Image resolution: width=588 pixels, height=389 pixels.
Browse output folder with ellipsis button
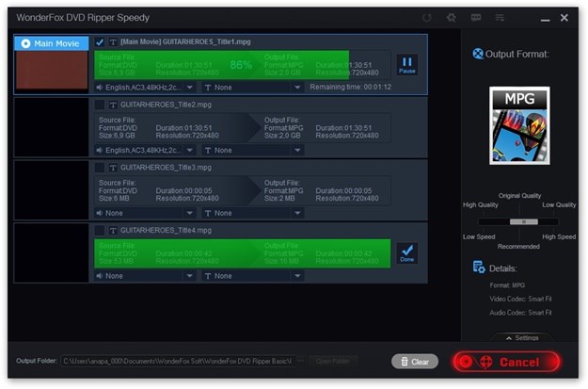pos(300,361)
